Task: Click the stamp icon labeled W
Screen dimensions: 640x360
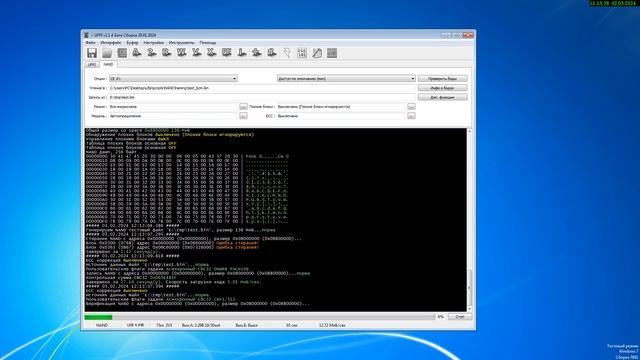Action: (182, 53)
